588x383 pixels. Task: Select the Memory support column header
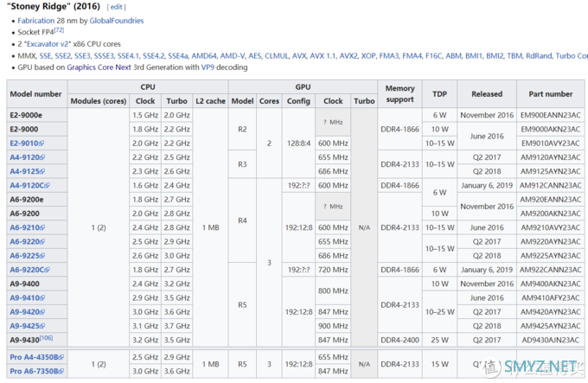(x=399, y=94)
